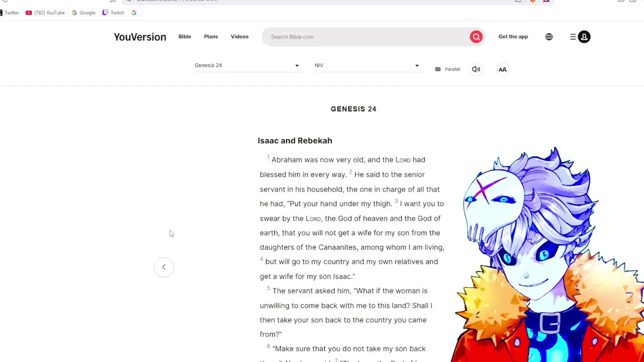This screenshot has width=644, height=362.
Task: Open the Twitter bookmark
Action: pyautogui.click(x=10, y=13)
